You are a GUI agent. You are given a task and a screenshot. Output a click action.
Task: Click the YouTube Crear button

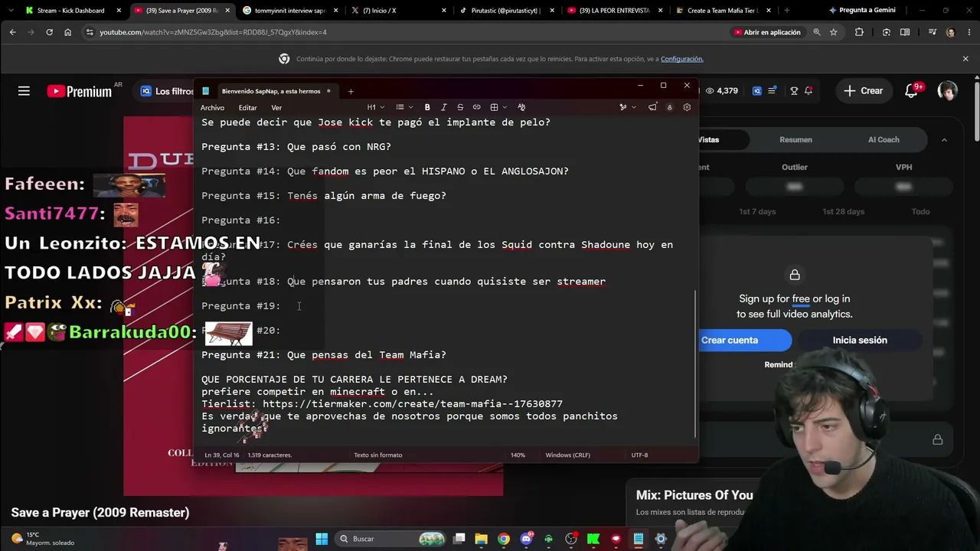pos(863,91)
